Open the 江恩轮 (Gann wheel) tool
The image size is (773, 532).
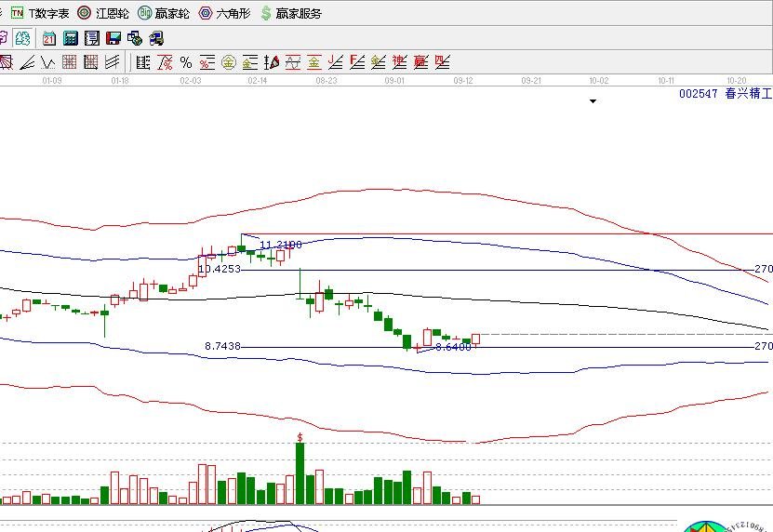pyautogui.click(x=103, y=13)
